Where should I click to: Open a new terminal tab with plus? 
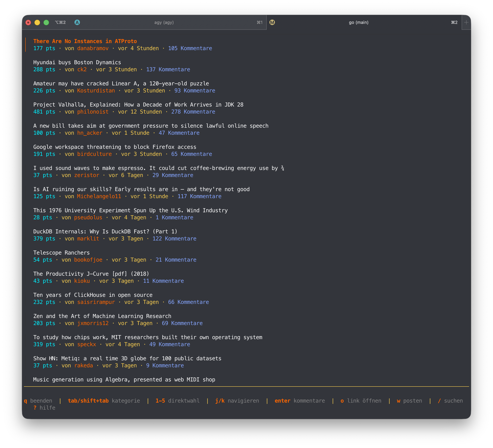point(466,22)
